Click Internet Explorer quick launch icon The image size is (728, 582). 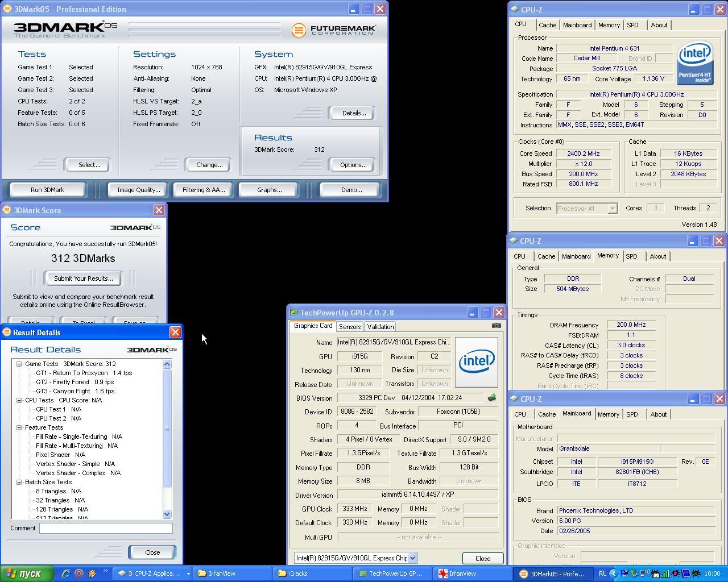(66, 573)
